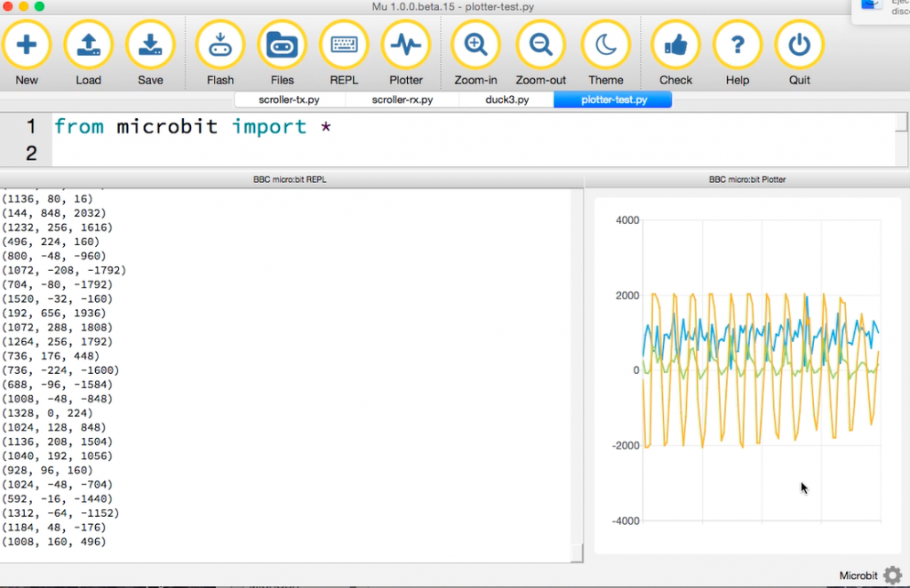
Task: Open mode settings gear icon
Action: (x=892, y=576)
